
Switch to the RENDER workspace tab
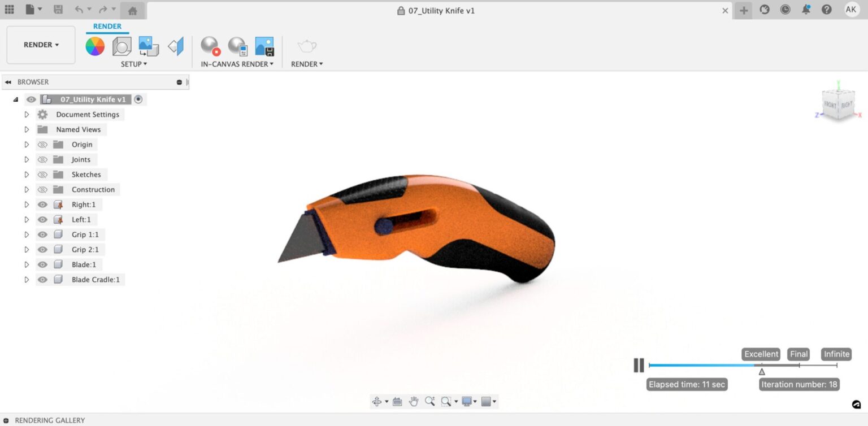[x=107, y=26]
